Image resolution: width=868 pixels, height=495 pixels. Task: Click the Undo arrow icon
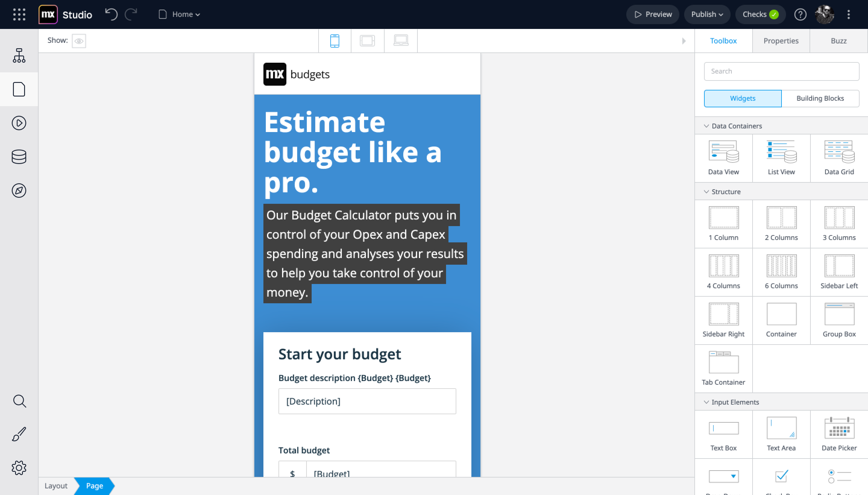(x=111, y=14)
